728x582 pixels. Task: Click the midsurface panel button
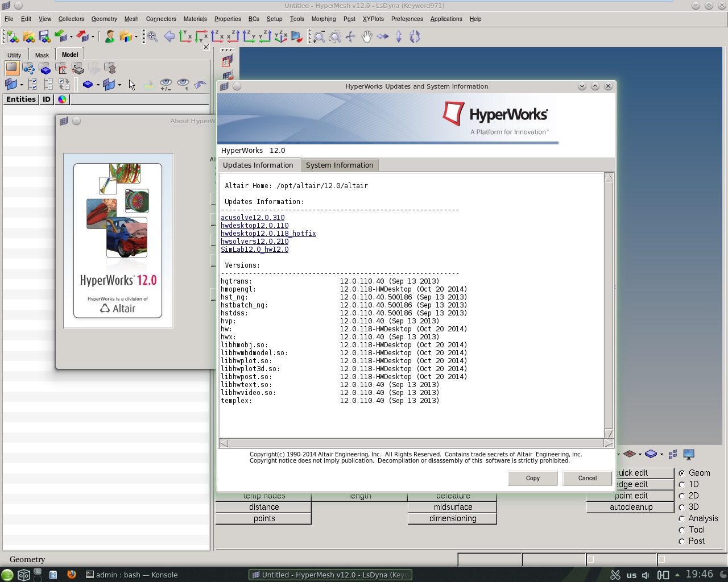click(x=453, y=507)
